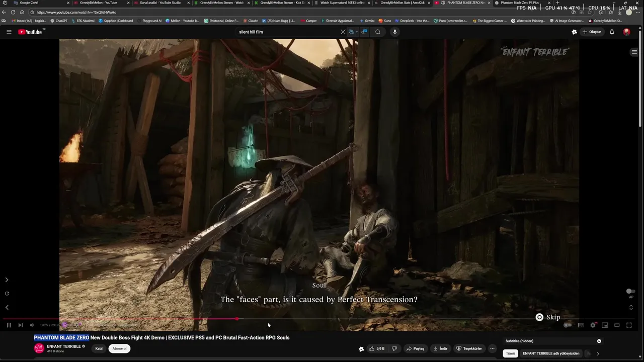
Task: Click the Paylaş share button
Action: (416, 348)
